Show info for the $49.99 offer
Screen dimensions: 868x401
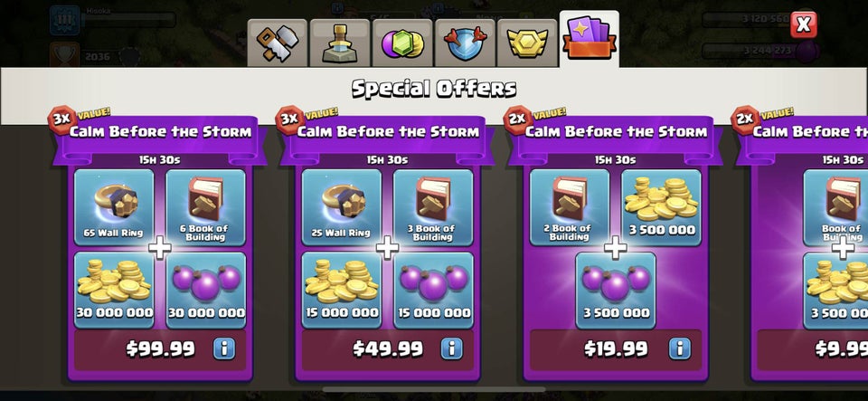click(452, 348)
